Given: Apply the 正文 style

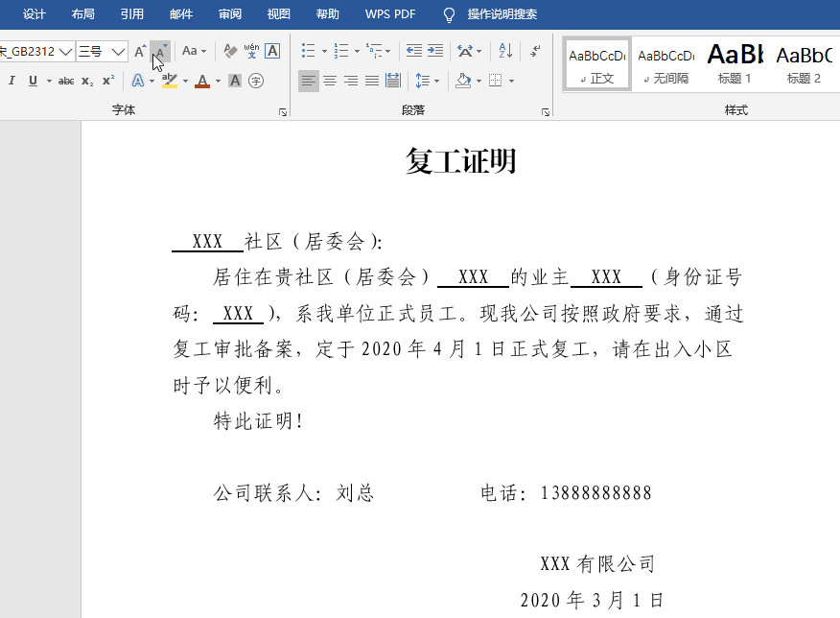Looking at the screenshot, I should (x=597, y=64).
